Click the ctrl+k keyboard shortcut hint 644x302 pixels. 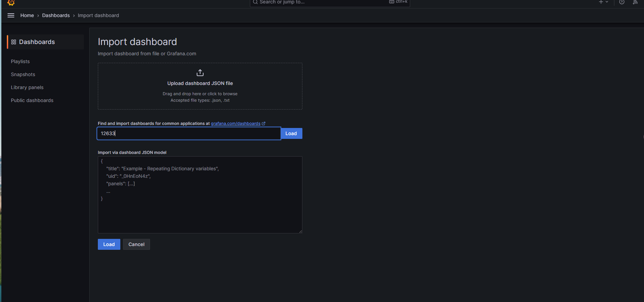pyautogui.click(x=398, y=2)
